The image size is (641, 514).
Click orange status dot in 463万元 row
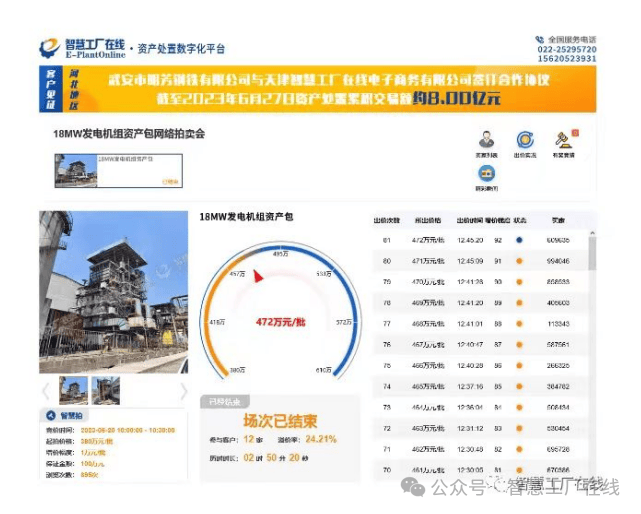519,429
